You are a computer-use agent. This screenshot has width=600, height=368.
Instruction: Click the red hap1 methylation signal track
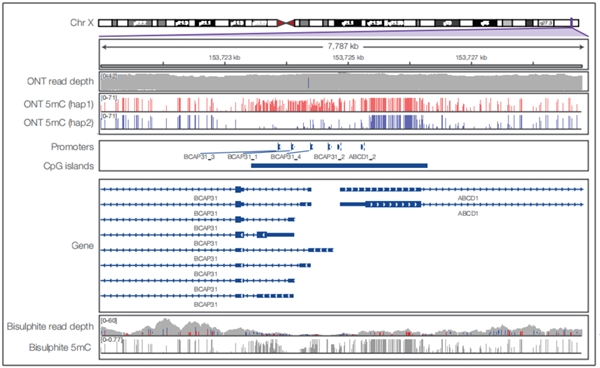pos(341,104)
